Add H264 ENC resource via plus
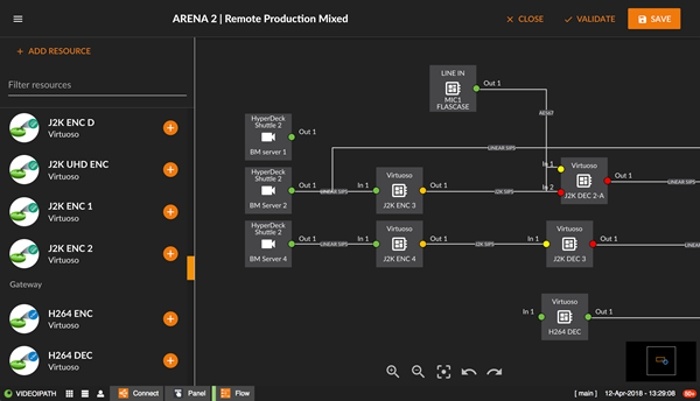700x401 pixels. click(x=170, y=319)
